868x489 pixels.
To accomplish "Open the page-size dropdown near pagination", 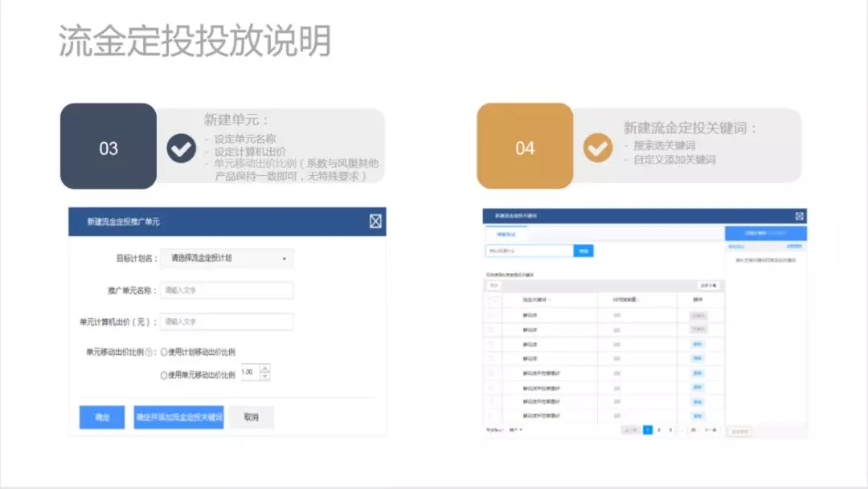I will [515, 429].
